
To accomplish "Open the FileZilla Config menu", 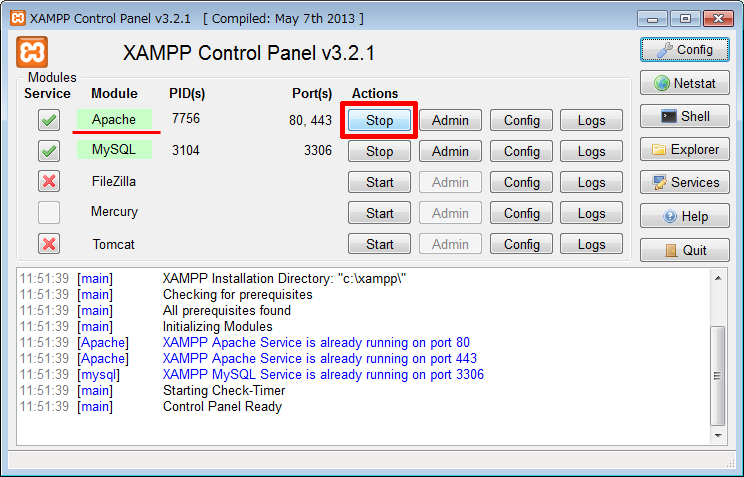I will [521, 182].
